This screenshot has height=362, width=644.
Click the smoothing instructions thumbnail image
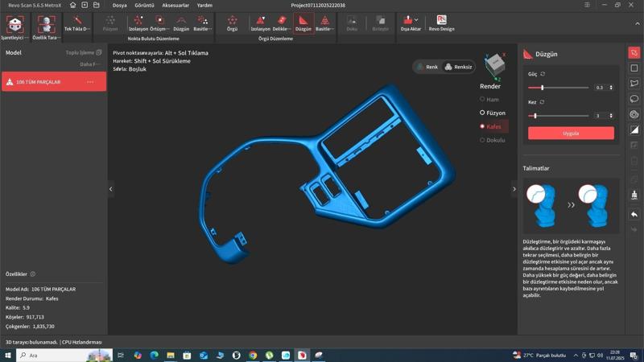(571, 206)
